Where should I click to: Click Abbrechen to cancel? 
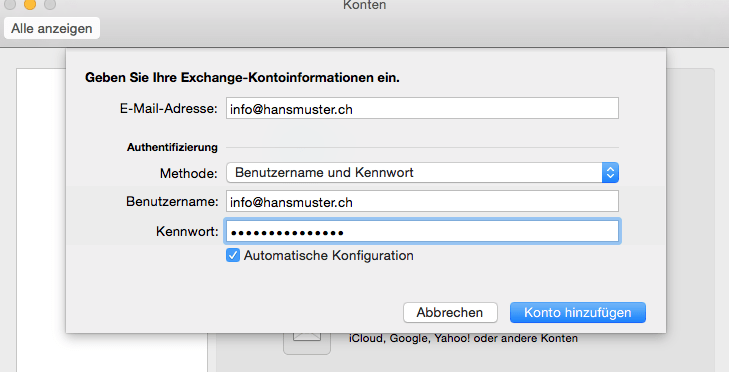point(450,312)
